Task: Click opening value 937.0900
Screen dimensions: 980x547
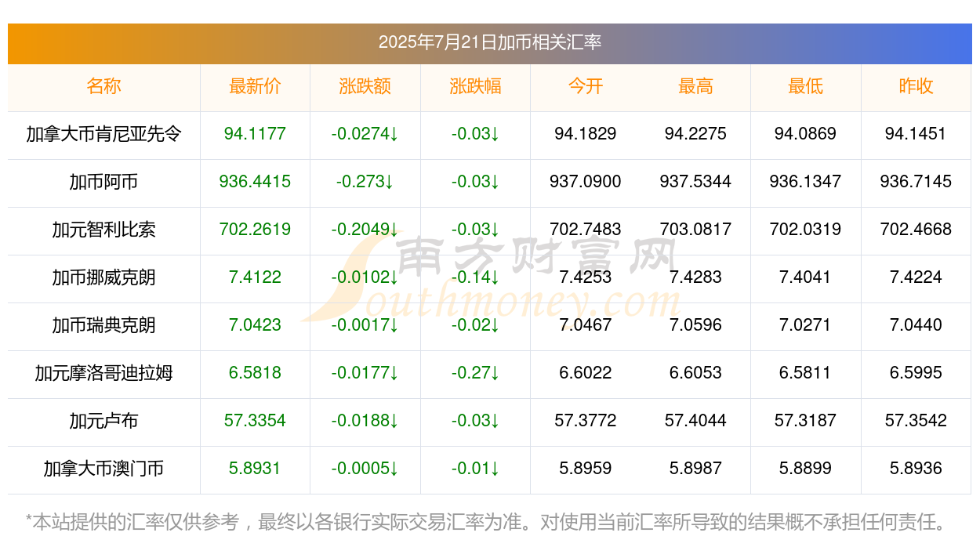Action: (586, 182)
